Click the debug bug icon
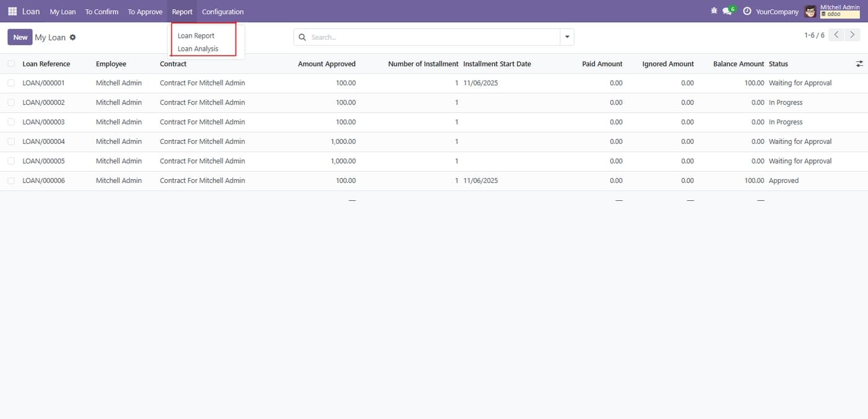 coord(714,11)
